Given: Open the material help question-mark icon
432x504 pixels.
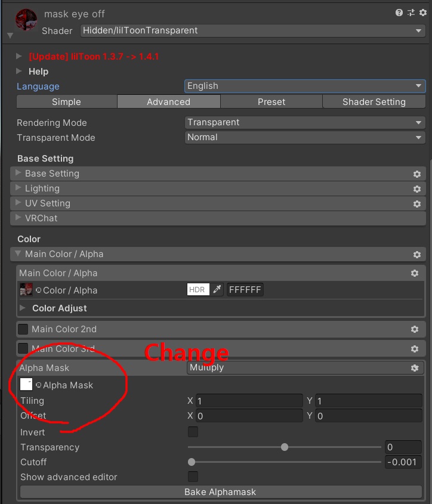Looking at the screenshot, I should click(399, 13).
